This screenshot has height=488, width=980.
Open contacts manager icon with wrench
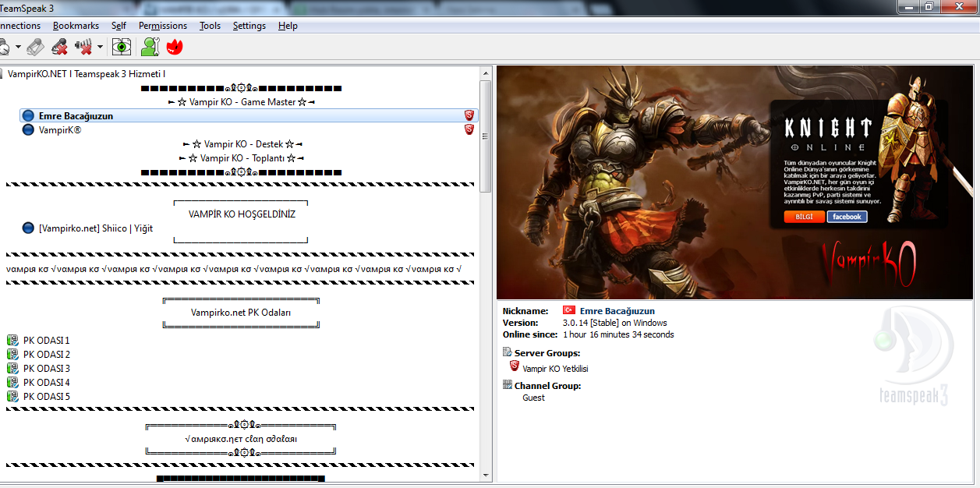tap(150, 48)
